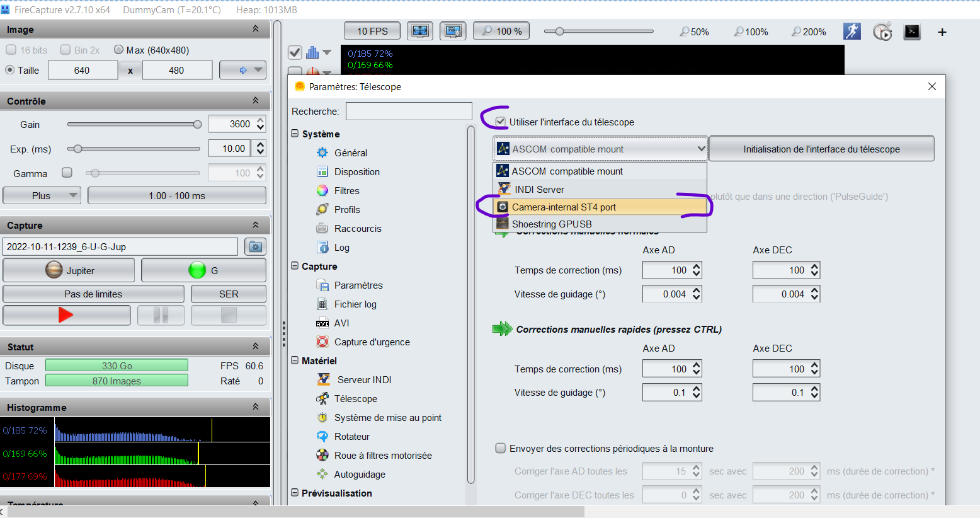Click the plus icon in top toolbar
The image size is (980, 518).
point(942,32)
